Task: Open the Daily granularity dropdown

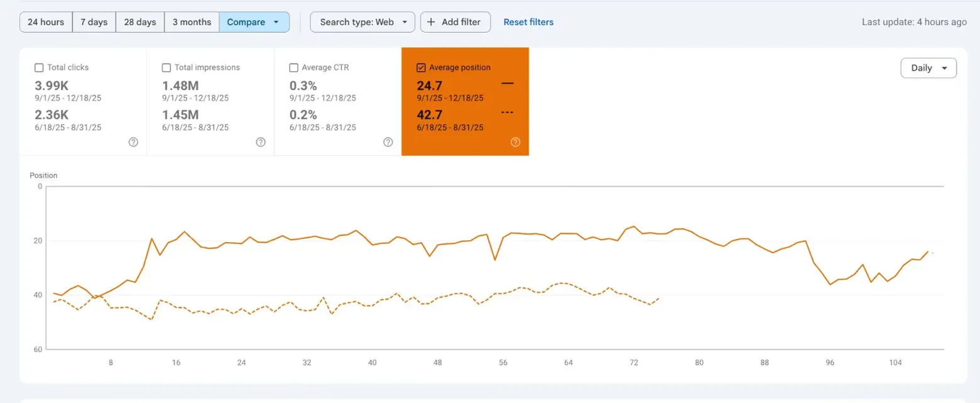Action: [x=928, y=68]
